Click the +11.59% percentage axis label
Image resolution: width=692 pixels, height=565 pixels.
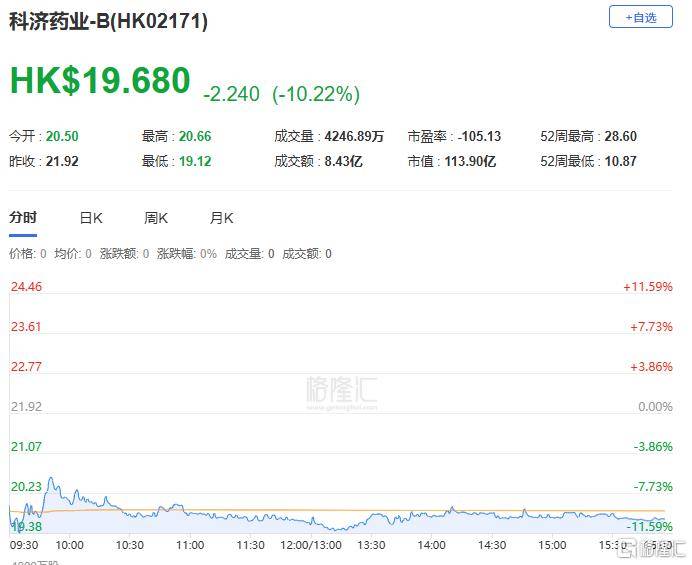click(647, 286)
